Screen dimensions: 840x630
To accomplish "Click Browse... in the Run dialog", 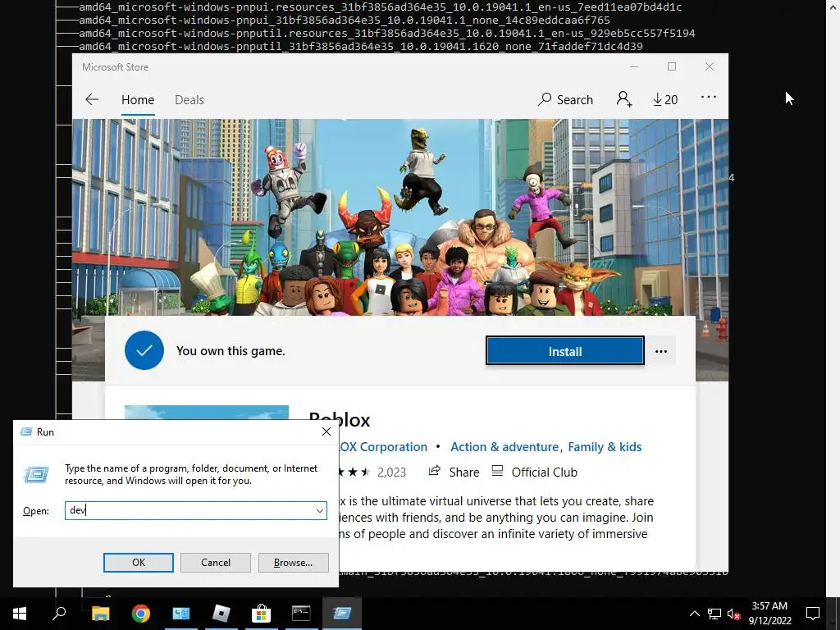I will pos(293,563).
